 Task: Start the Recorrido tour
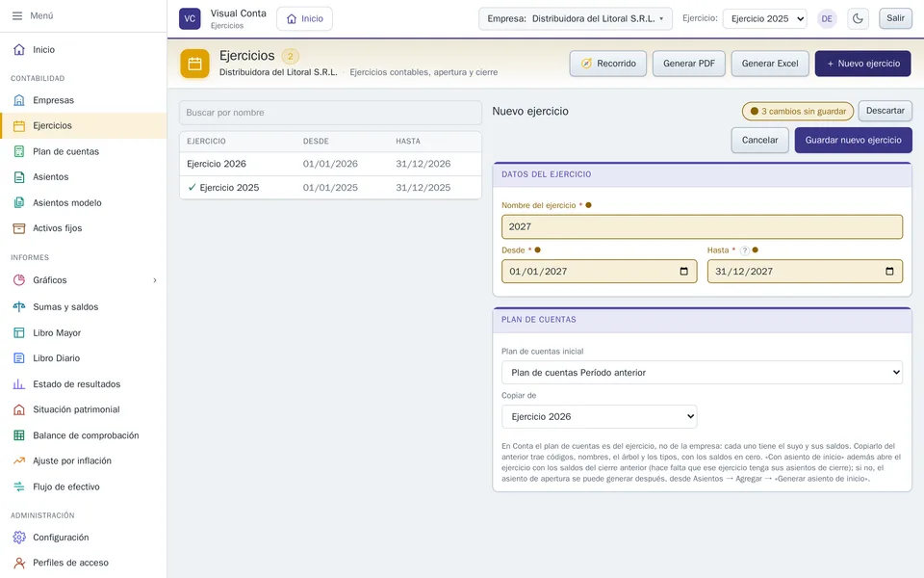(x=608, y=64)
